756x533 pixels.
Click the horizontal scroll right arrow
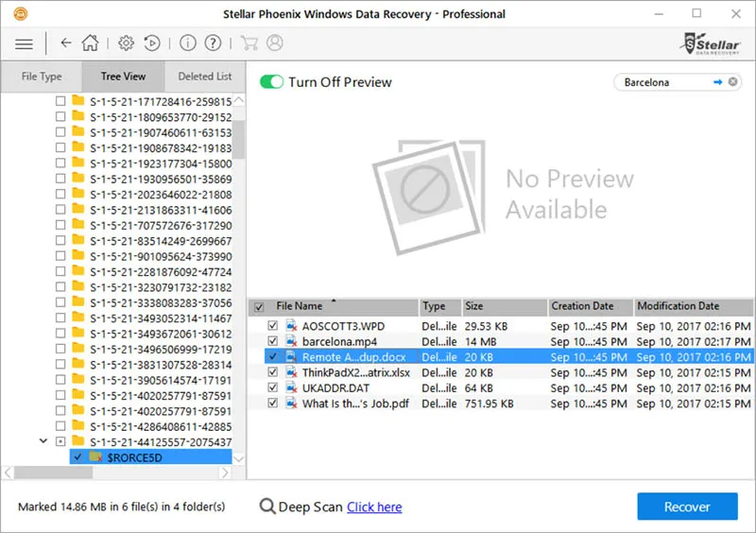pos(225,473)
